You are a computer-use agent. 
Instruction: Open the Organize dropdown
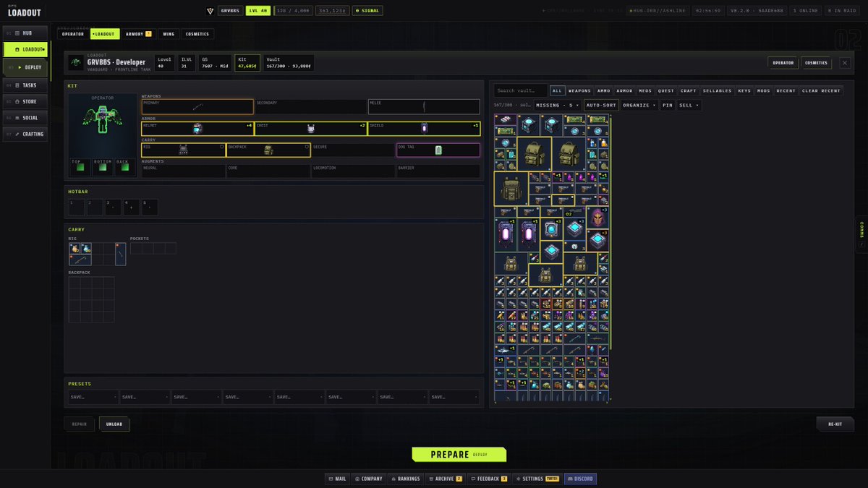[639, 105]
